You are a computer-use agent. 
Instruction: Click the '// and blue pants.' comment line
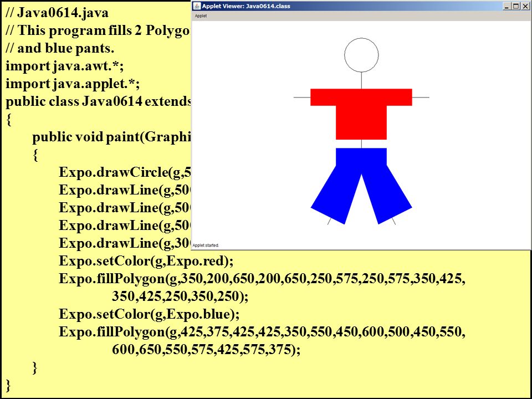60,48
